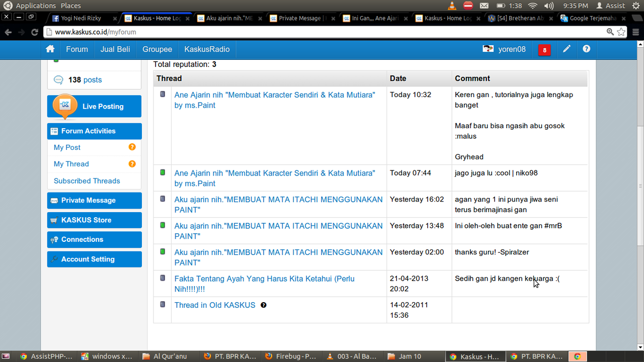The height and width of the screenshot is (362, 644).
Task: Open KASKUS Store sidebar button
Action: [x=94, y=220]
